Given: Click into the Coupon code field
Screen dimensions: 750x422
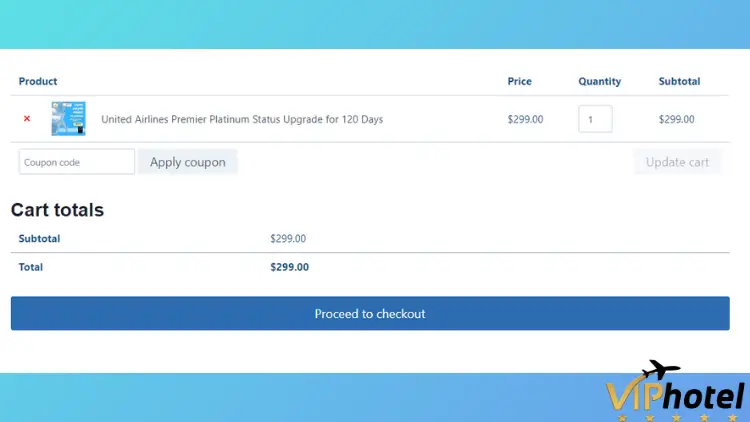Looking at the screenshot, I should 77,162.
